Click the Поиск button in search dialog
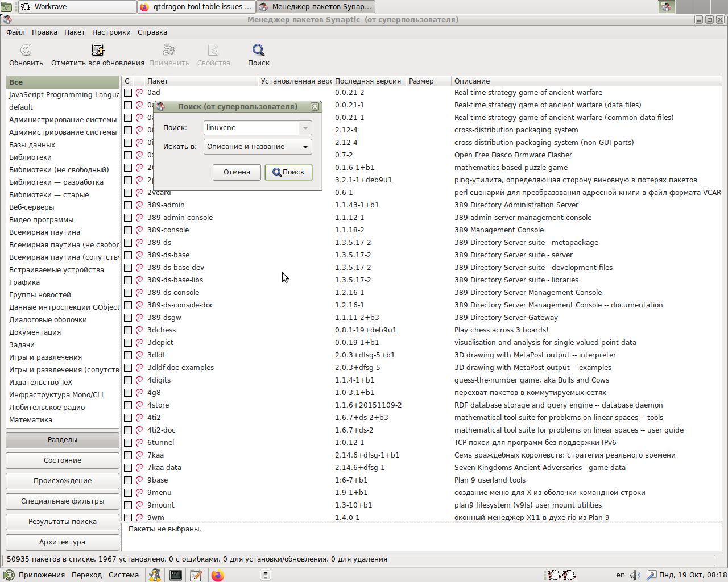 tap(288, 172)
